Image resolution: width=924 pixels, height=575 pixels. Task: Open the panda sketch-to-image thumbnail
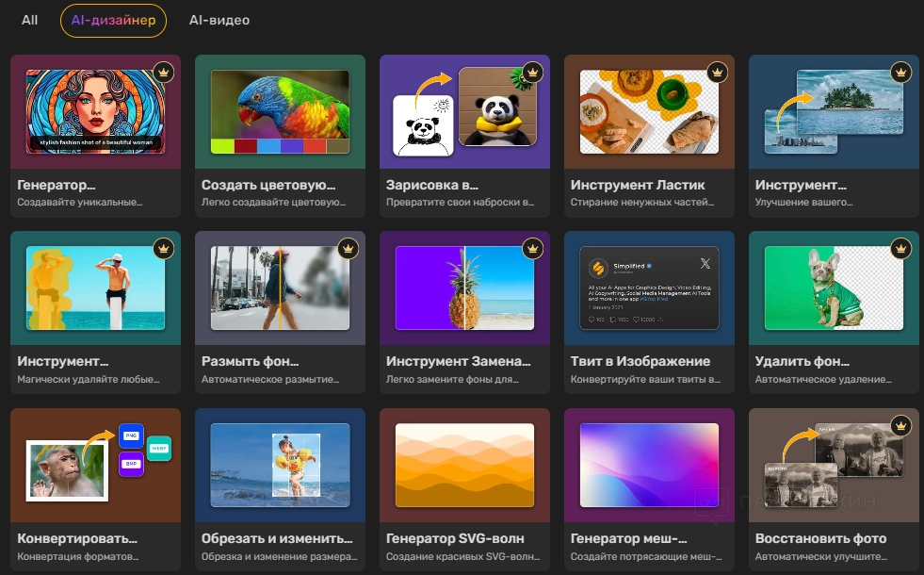(x=464, y=111)
